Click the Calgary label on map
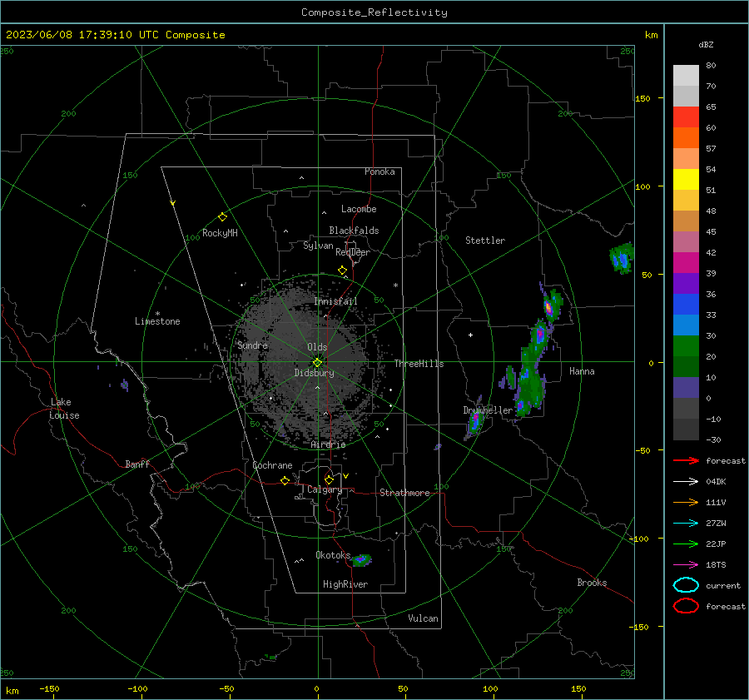The height and width of the screenshot is (700, 749). [x=325, y=489]
